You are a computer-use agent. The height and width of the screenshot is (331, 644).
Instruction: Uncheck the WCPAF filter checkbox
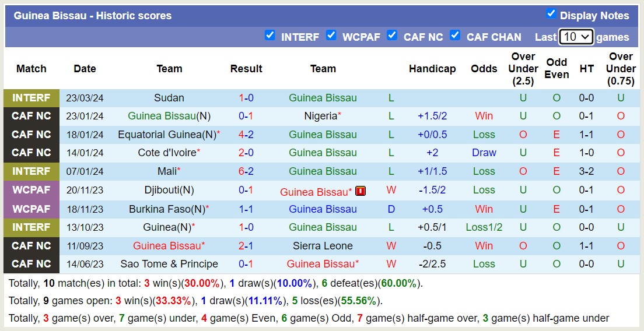point(331,35)
